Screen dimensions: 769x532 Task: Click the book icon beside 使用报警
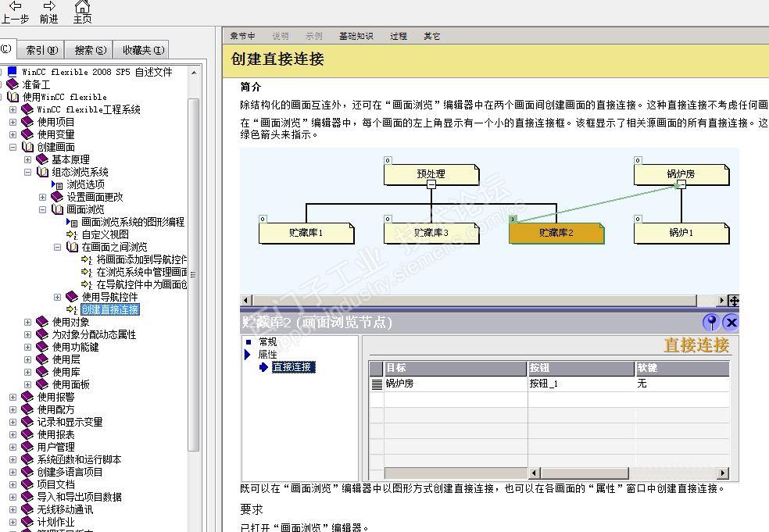coord(27,397)
